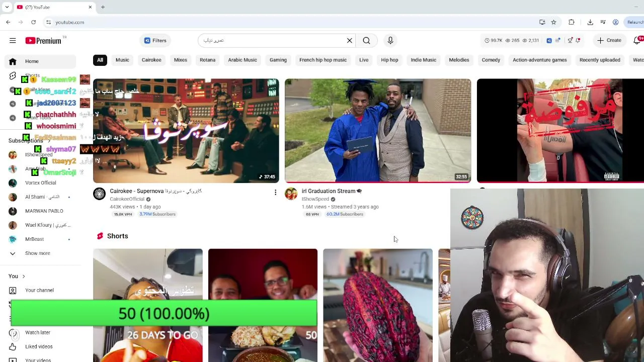
Task: Go back in browser history
Action: (8, 22)
